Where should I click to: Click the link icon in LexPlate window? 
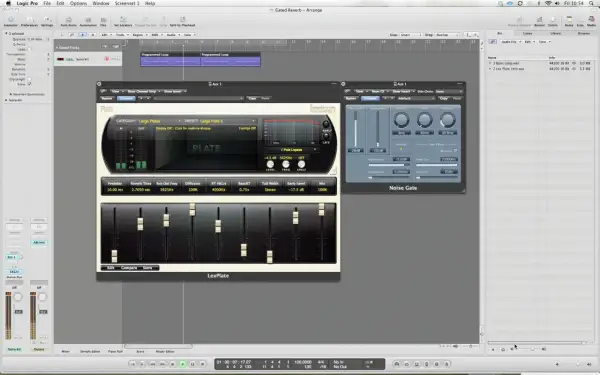coord(103,91)
